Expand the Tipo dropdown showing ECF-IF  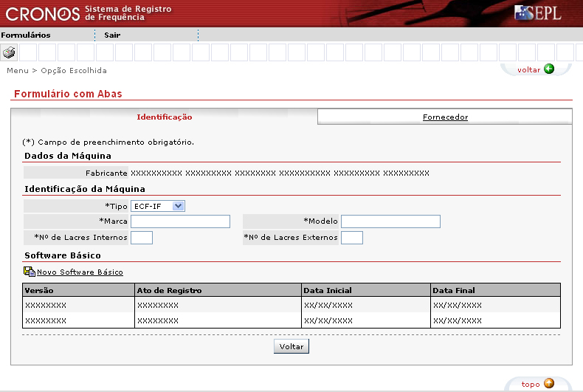[x=157, y=206]
